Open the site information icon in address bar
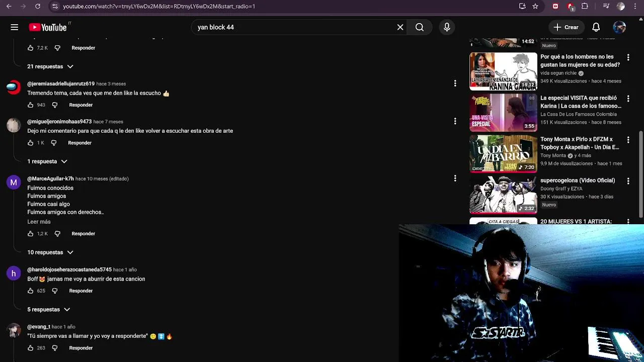The width and height of the screenshot is (644, 362). coord(55,6)
